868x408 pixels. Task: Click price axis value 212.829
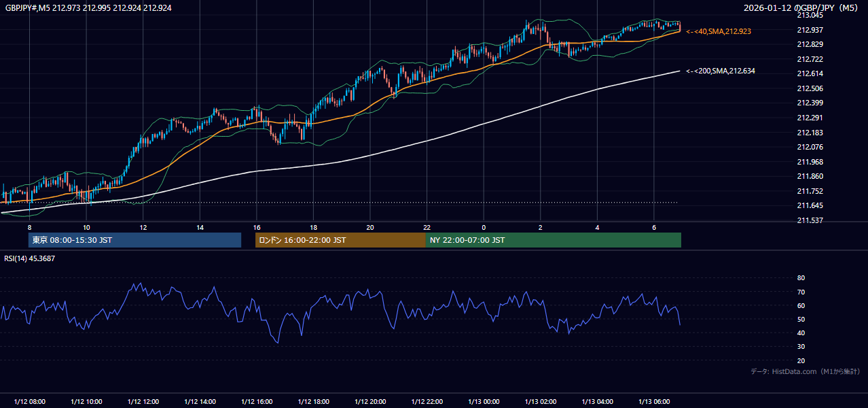tap(810, 44)
